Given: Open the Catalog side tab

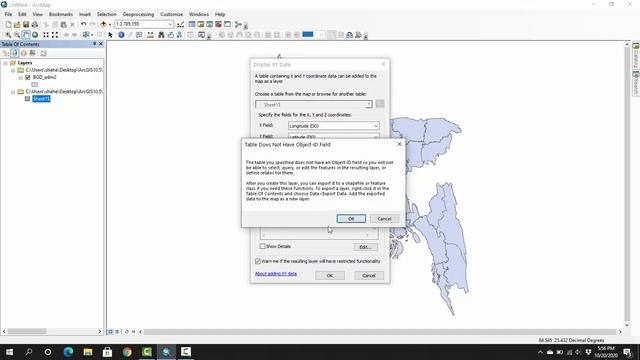Looking at the screenshot, I should click(x=636, y=55).
